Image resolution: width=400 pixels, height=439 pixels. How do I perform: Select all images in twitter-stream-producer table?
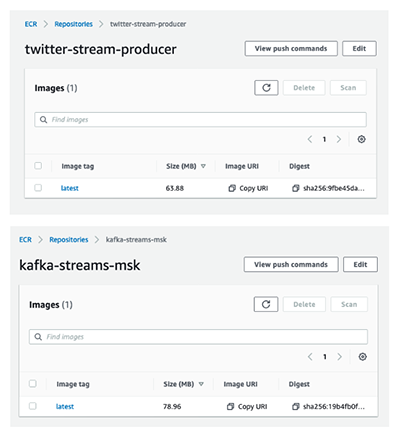tap(38, 166)
